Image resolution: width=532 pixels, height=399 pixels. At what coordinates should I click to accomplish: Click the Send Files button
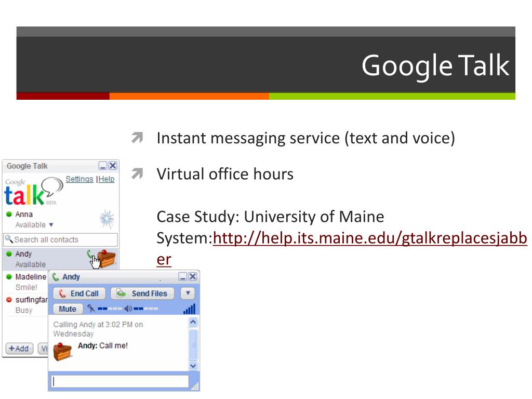pos(142,294)
